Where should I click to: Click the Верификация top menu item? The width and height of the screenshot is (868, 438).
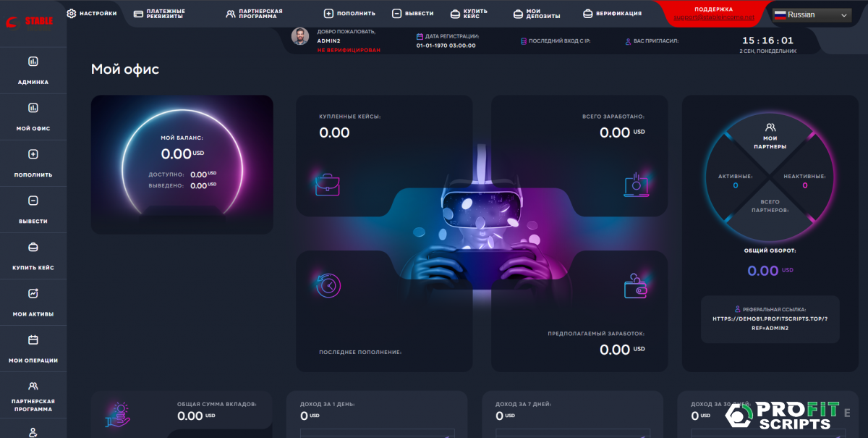(x=612, y=14)
